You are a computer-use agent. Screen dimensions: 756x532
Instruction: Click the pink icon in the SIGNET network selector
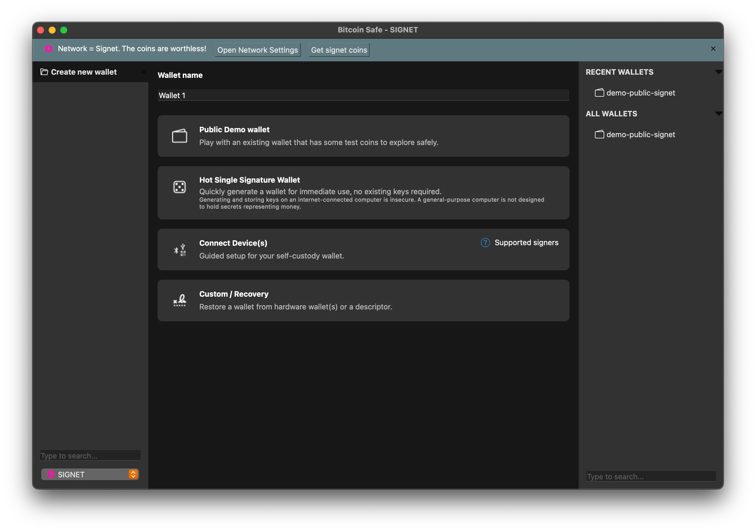coord(51,474)
